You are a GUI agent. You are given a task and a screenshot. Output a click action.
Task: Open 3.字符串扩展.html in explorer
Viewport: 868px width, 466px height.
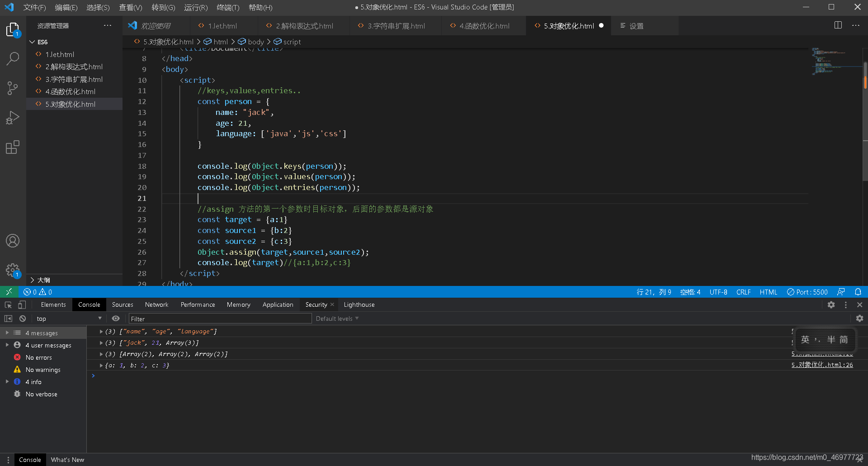pos(74,79)
